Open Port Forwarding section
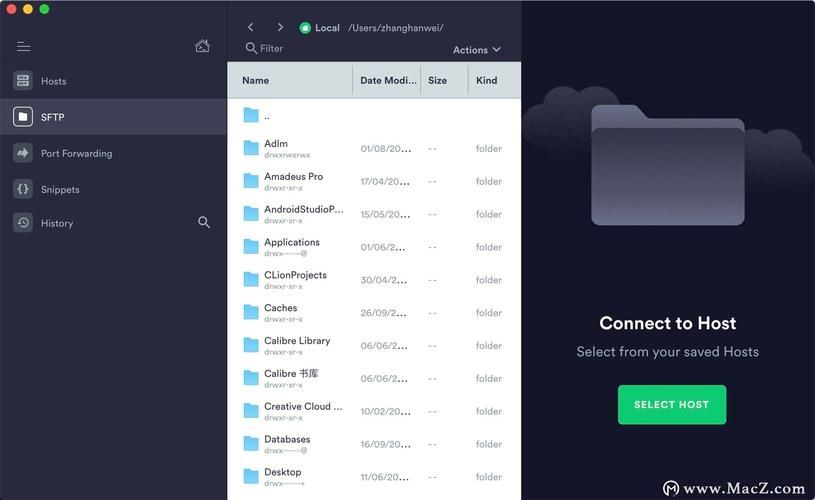Screen dimensions: 815x500 click(113, 153)
